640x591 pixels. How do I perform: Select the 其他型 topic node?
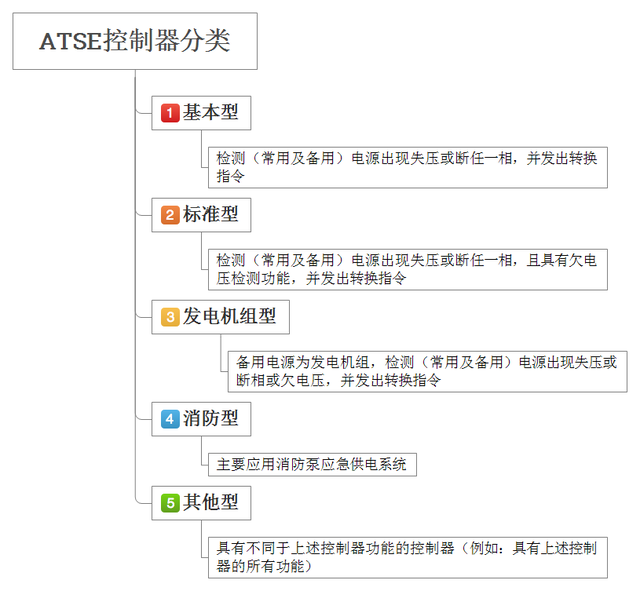click(x=201, y=503)
